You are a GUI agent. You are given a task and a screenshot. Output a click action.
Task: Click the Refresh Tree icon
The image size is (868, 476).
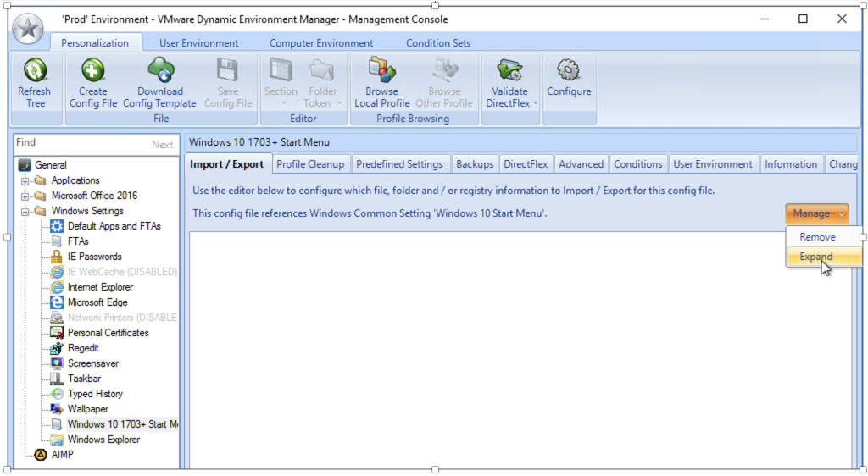(35, 70)
